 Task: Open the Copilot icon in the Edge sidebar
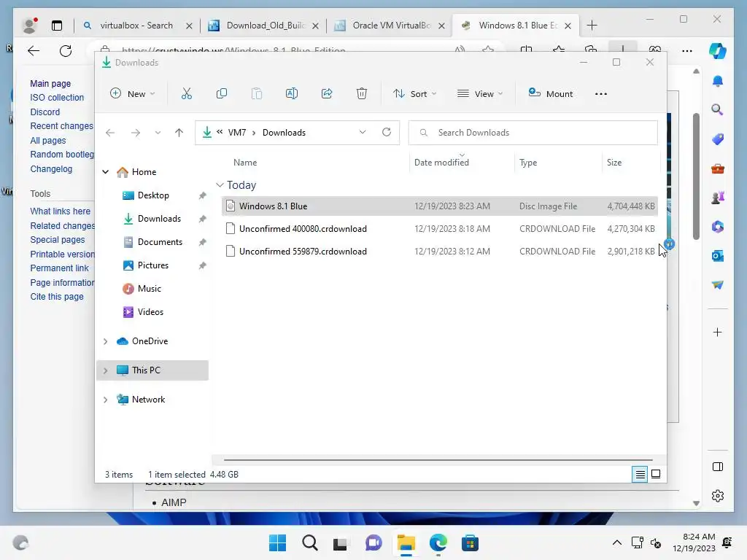[718, 51]
